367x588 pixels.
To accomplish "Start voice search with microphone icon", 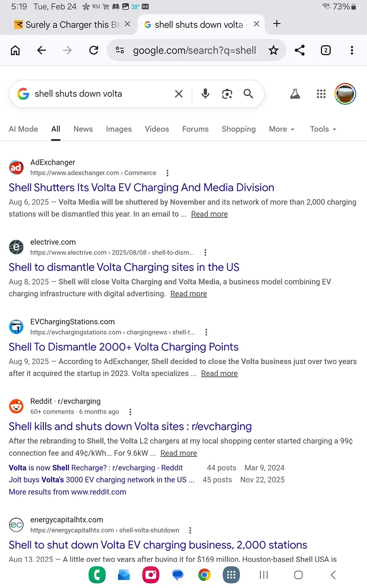I will pos(205,94).
